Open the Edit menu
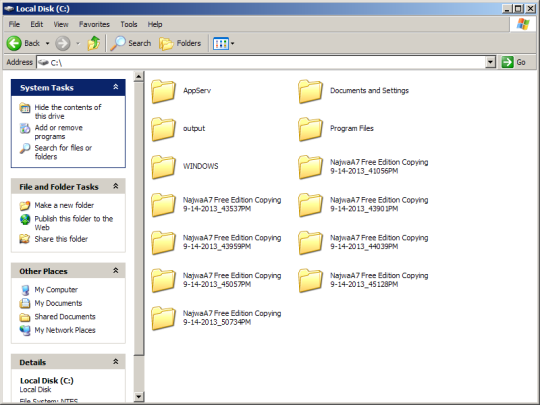 [x=37, y=24]
